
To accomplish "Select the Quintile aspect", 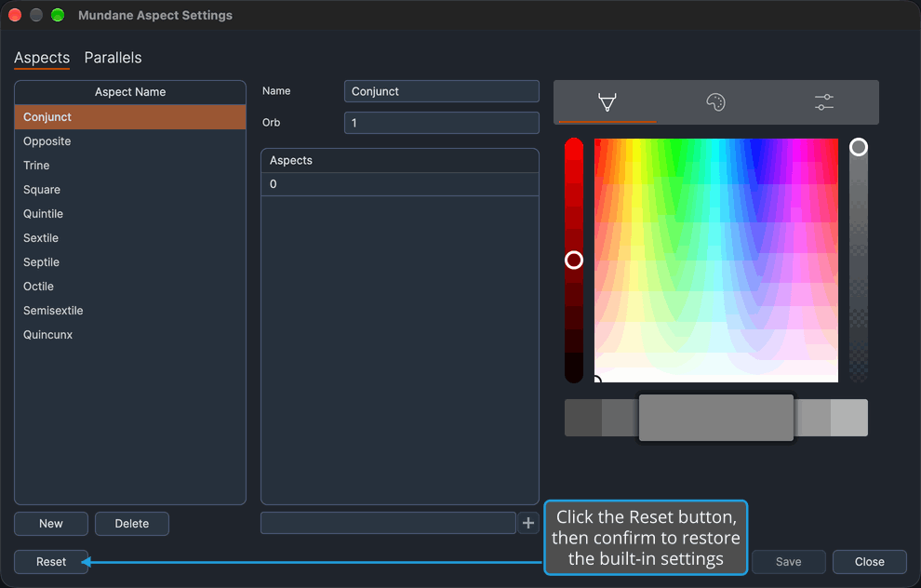I will pos(130,213).
